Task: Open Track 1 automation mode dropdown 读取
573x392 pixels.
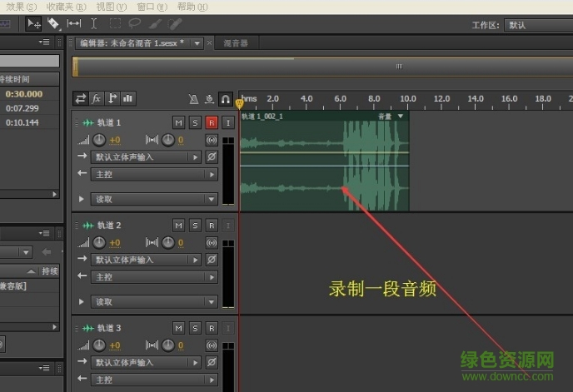Action: click(153, 199)
